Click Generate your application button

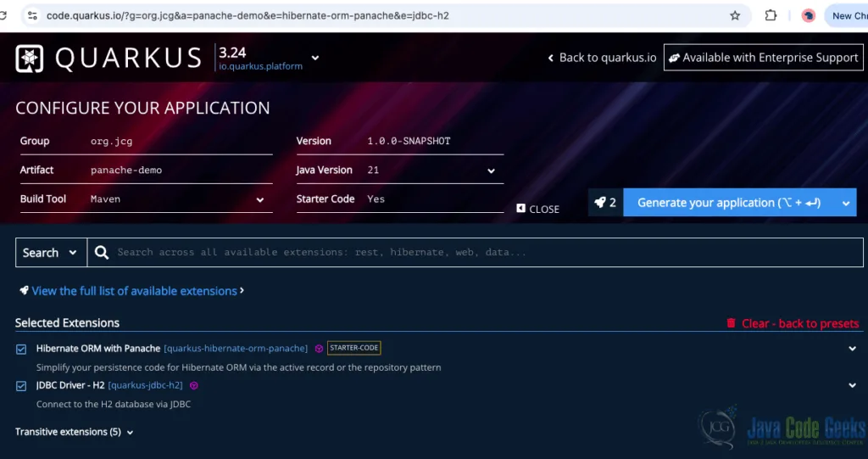730,203
